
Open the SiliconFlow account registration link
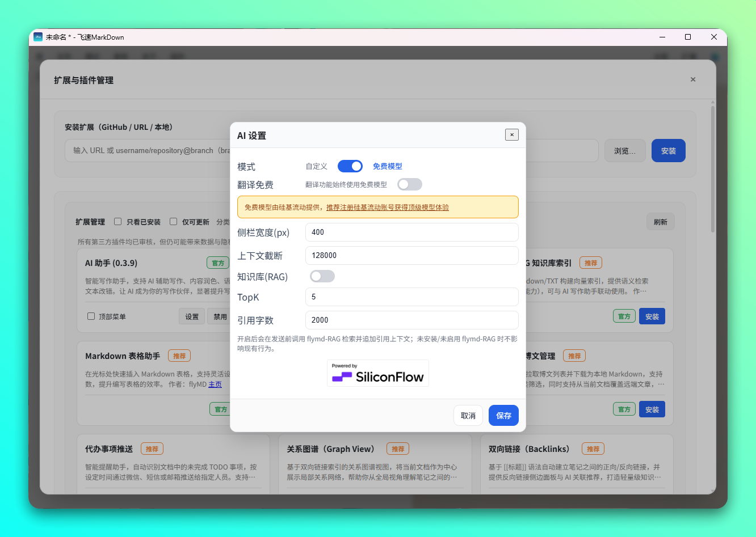[x=387, y=208]
